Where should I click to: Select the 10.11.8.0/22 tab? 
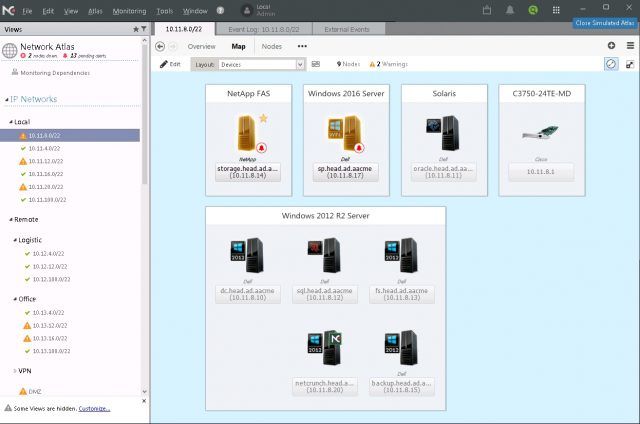184,29
